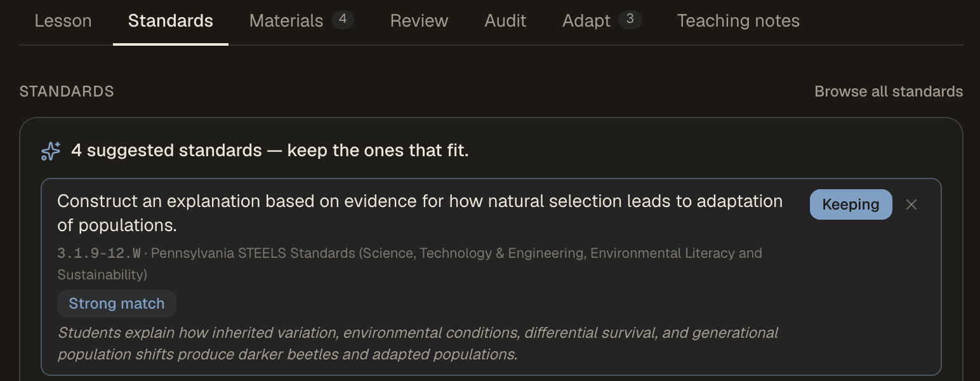Viewport: 980px width, 381px height.
Task: Switch to the Materials tab
Action: point(301,21)
